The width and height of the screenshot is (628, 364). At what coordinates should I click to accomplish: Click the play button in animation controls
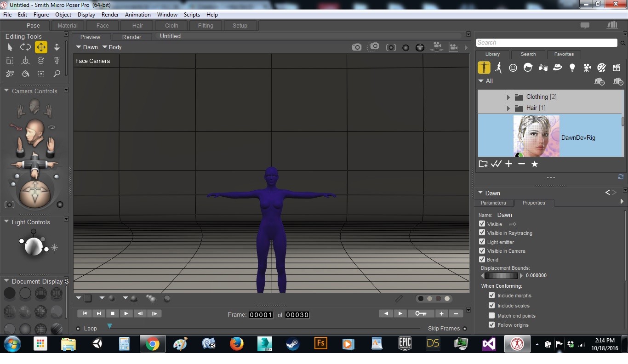tap(126, 313)
